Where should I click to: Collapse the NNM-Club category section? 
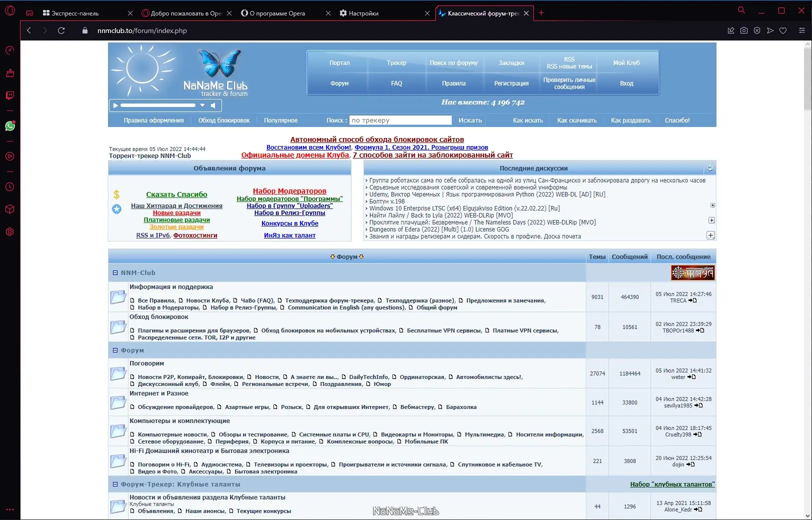tap(115, 273)
